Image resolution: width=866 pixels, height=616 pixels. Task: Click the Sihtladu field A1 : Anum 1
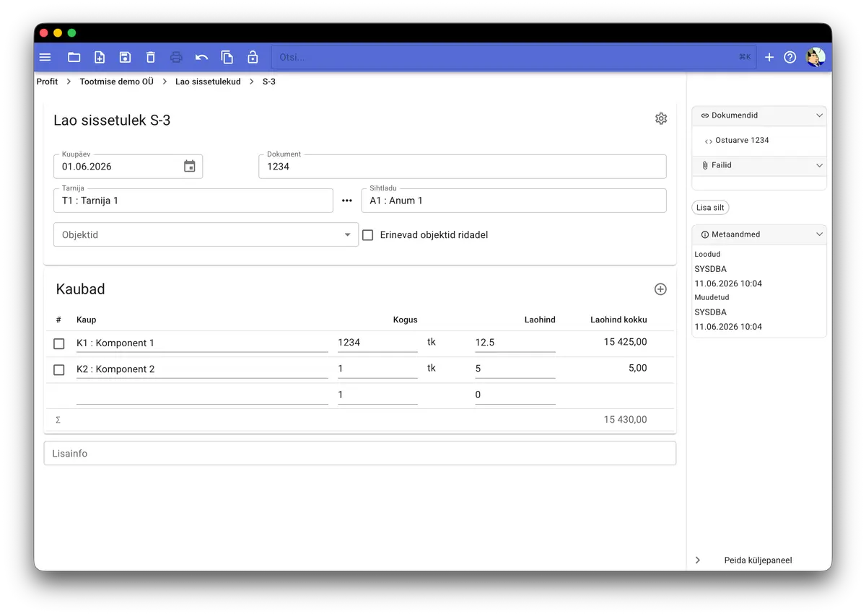[x=514, y=201]
